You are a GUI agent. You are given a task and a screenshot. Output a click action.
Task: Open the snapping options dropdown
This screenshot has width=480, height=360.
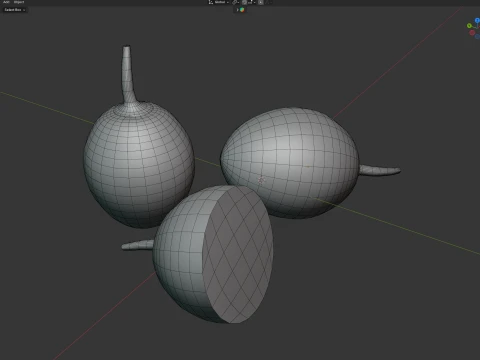[x=252, y=2]
